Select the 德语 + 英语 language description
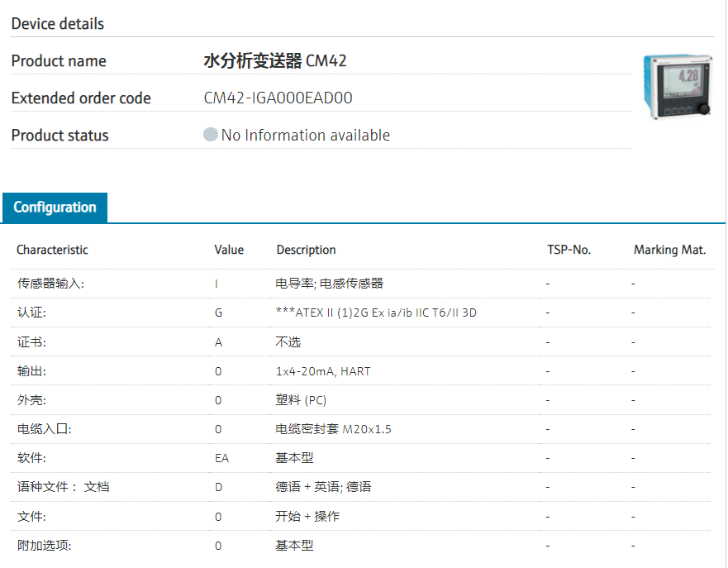This screenshot has width=728, height=568. click(323, 487)
